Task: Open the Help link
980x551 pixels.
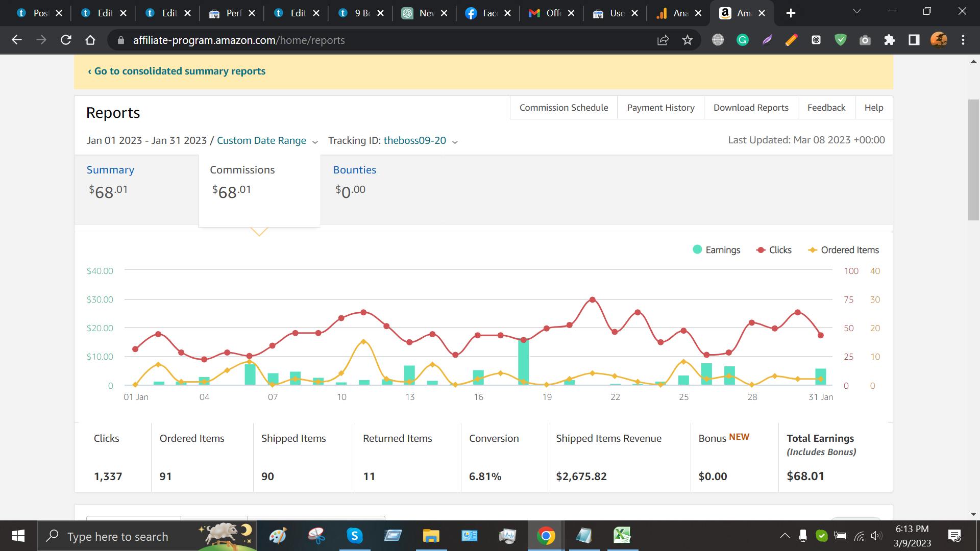Action: coord(874,108)
